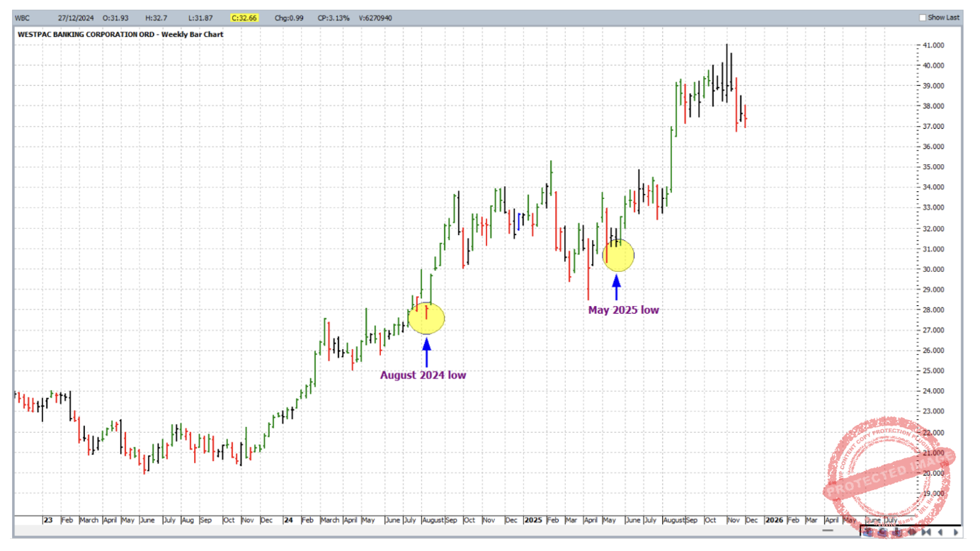The width and height of the screenshot is (980, 551).
Task: Click the bowtie-shaped compress time scale icon
Action: point(925,532)
